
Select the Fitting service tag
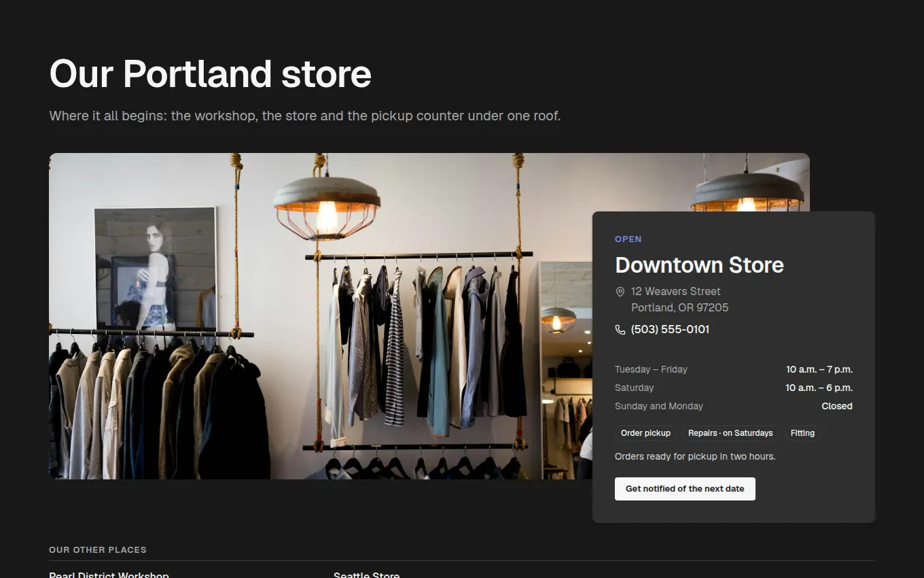[802, 433]
